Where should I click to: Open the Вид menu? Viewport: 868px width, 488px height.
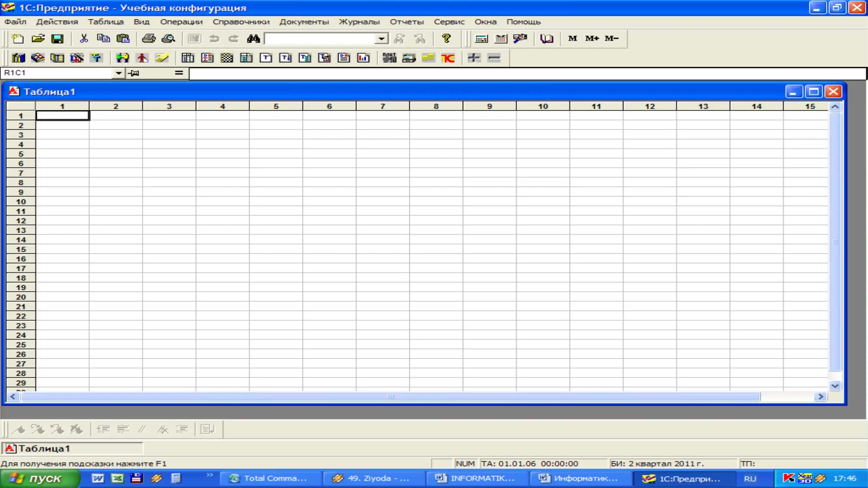[x=142, y=22]
